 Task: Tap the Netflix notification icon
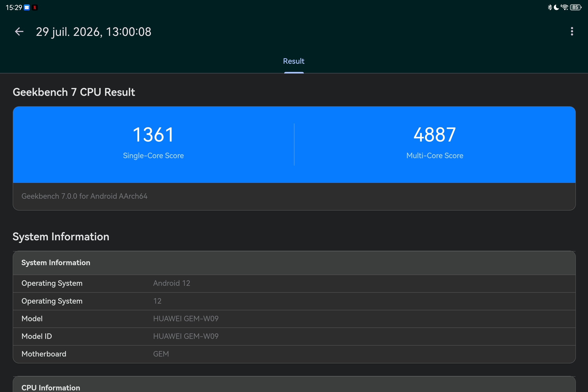(35, 7)
